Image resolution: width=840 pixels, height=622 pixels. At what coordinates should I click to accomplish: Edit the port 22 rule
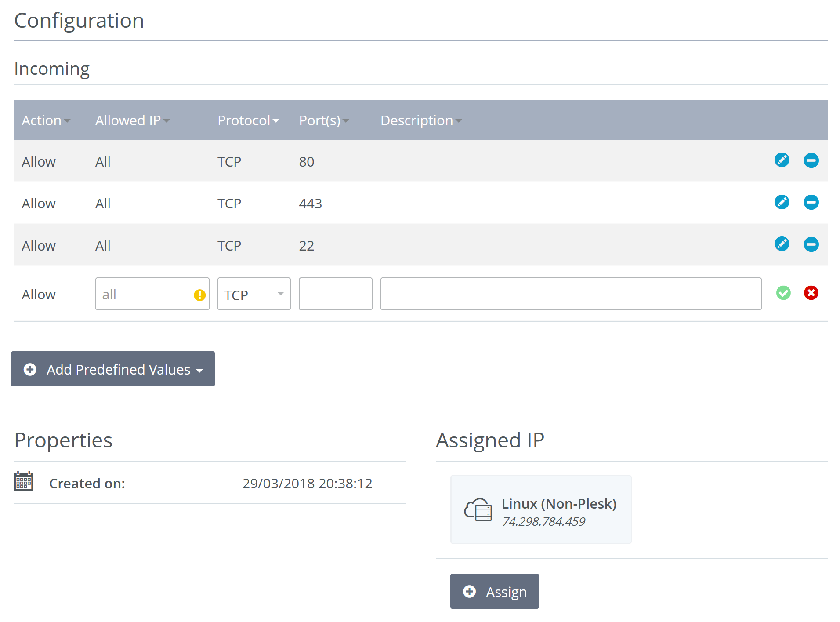[x=782, y=244]
